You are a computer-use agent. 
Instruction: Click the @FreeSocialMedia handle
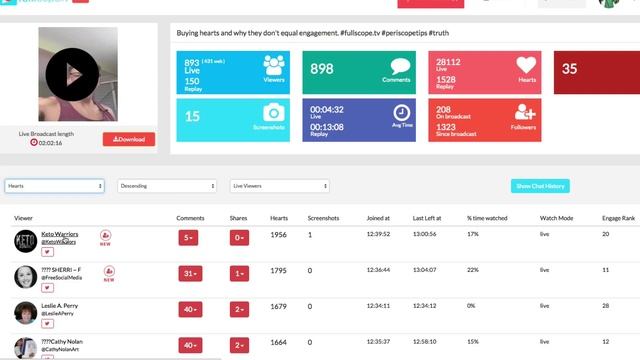click(x=62, y=278)
